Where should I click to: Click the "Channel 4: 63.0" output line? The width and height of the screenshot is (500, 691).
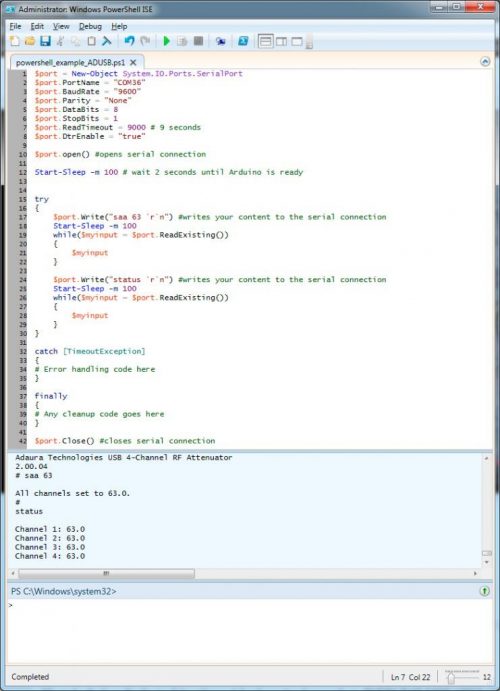(x=50, y=556)
